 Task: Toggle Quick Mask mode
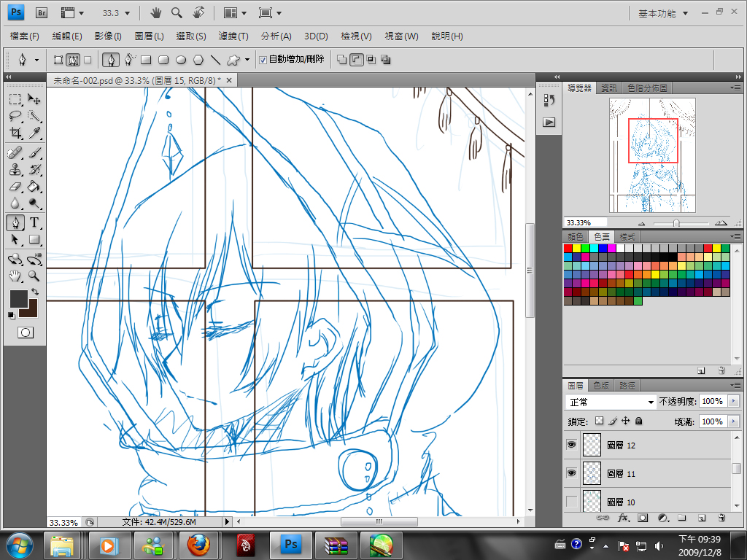click(26, 332)
